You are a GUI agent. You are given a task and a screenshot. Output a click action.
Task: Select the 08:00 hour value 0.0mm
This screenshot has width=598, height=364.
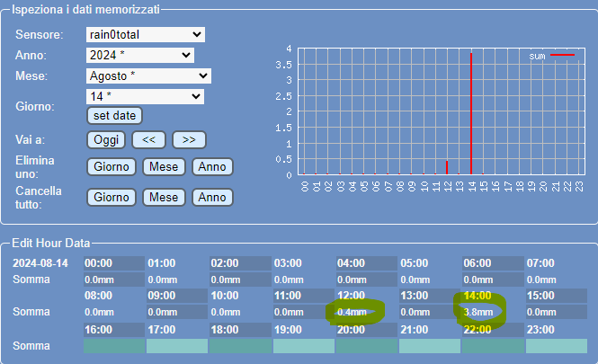114,312
